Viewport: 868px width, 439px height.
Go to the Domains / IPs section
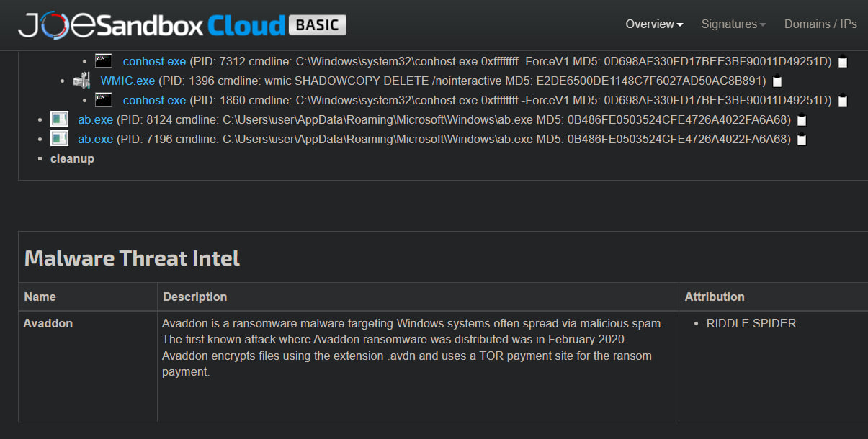(820, 24)
